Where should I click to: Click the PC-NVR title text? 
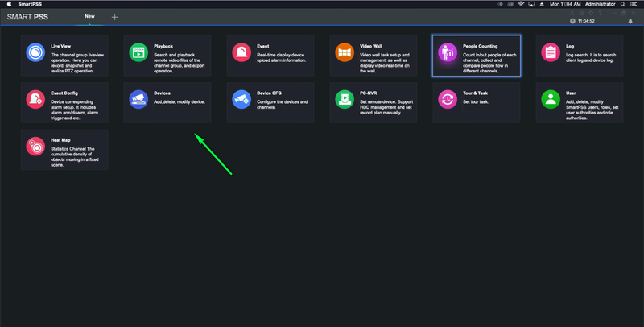click(x=369, y=93)
